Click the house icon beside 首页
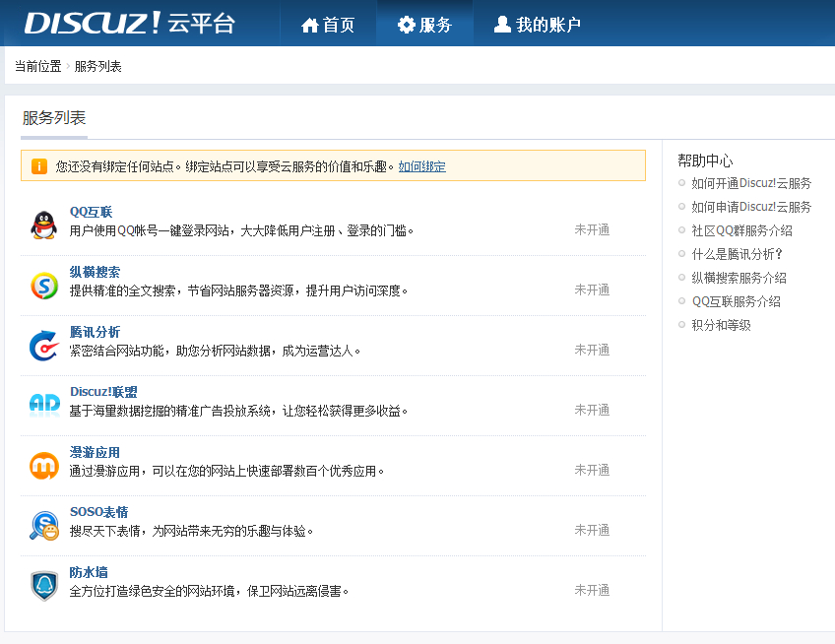Image resolution: width=835 pixels, height=644 pixels. [309, 25]
